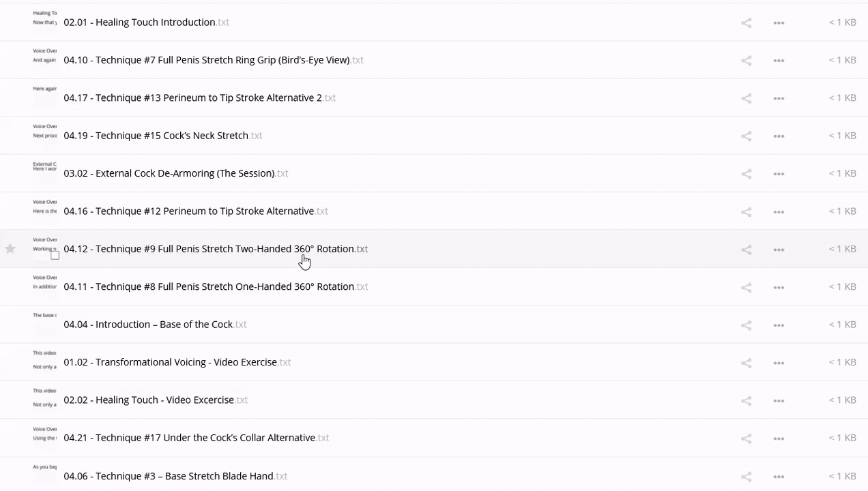The height and width of the screenshot is (491, 868).
Task: Share the Healing Touch Introduction file
Action: click(746, 23)
